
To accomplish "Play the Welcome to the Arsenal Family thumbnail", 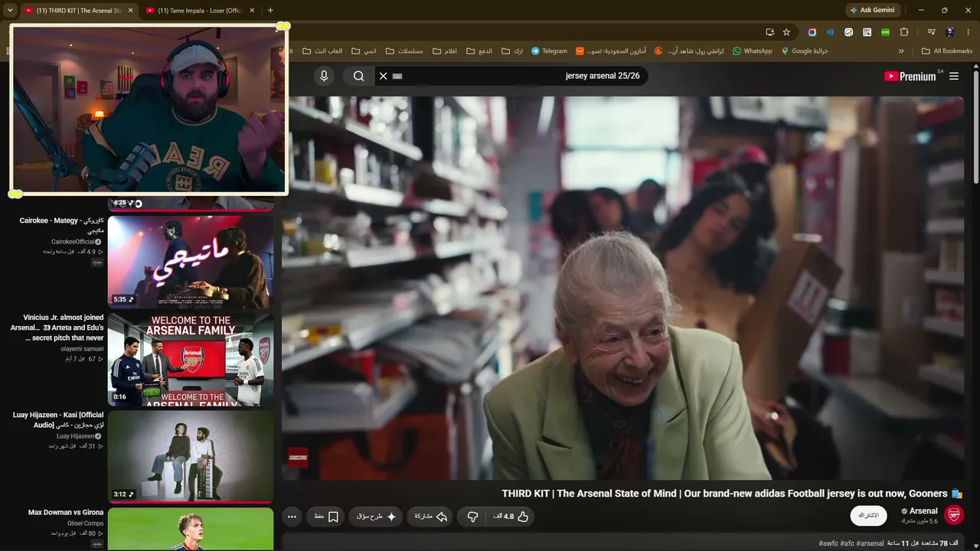I will pos(191,359).
